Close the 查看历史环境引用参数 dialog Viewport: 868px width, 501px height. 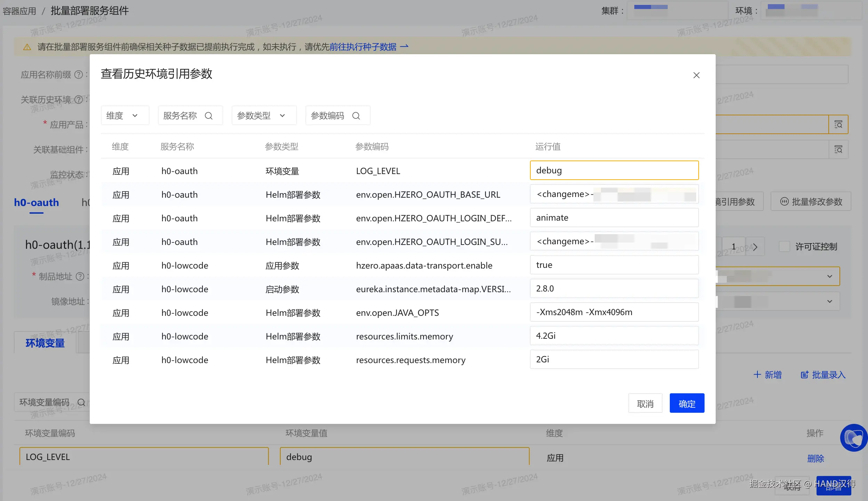click(x=696, y=75)
